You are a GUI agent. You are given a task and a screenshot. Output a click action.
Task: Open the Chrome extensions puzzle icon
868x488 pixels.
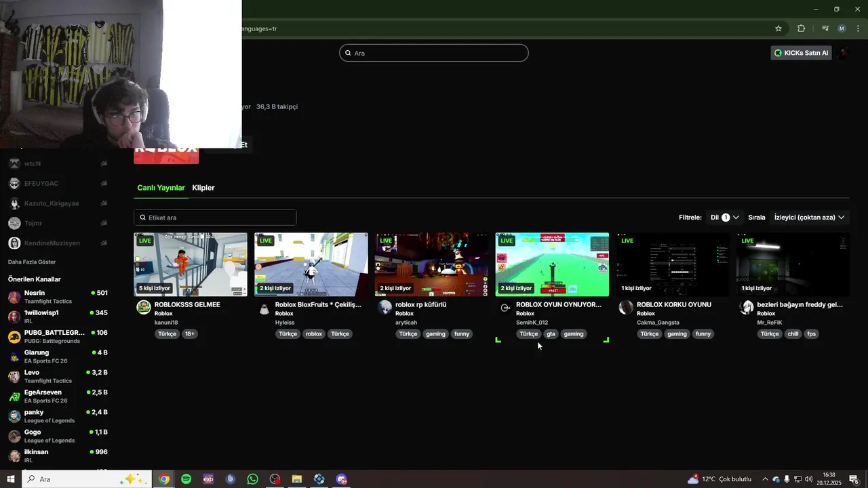point(801,28)
